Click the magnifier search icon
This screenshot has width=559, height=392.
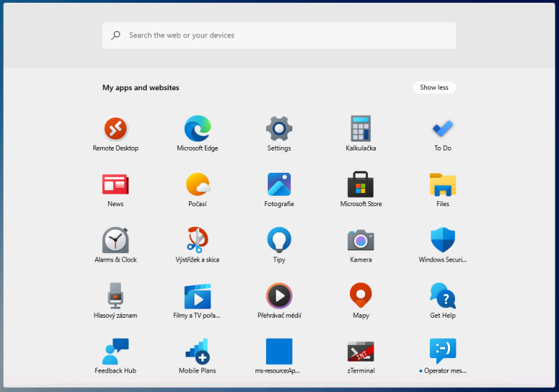(x=115, y=35)
